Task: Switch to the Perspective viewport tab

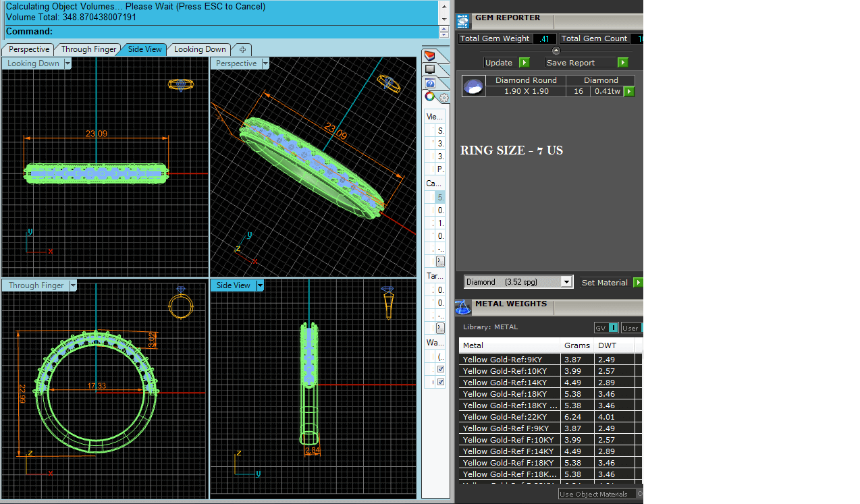Action: (x=29, y=49)
